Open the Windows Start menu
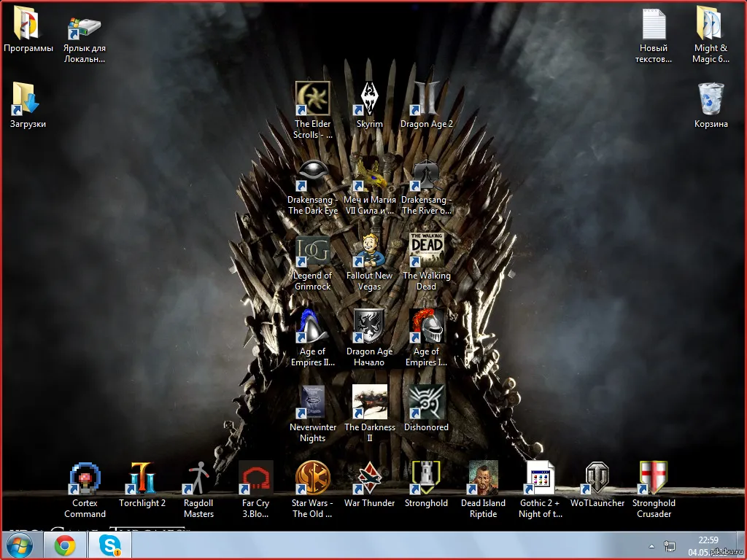The image size is (747, 560). click(x=20, y=545)
